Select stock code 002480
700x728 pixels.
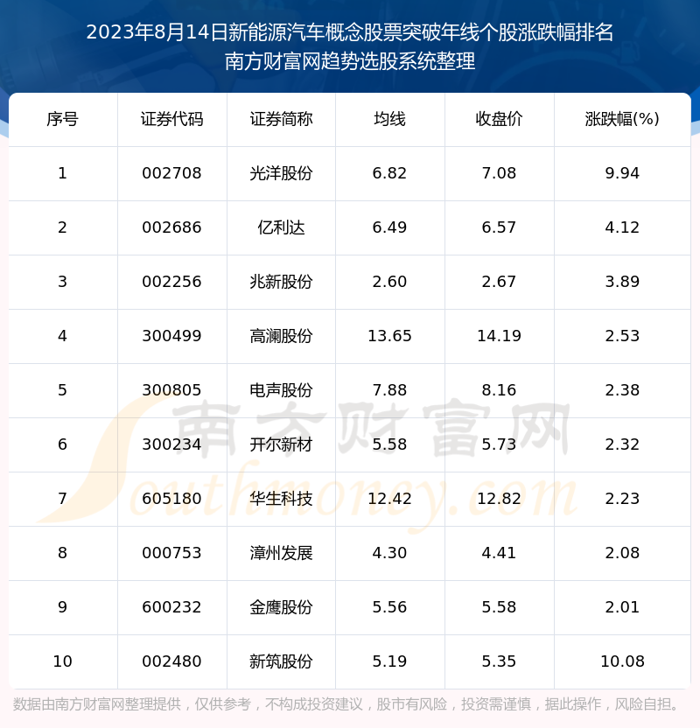click(x=171, y=662)
